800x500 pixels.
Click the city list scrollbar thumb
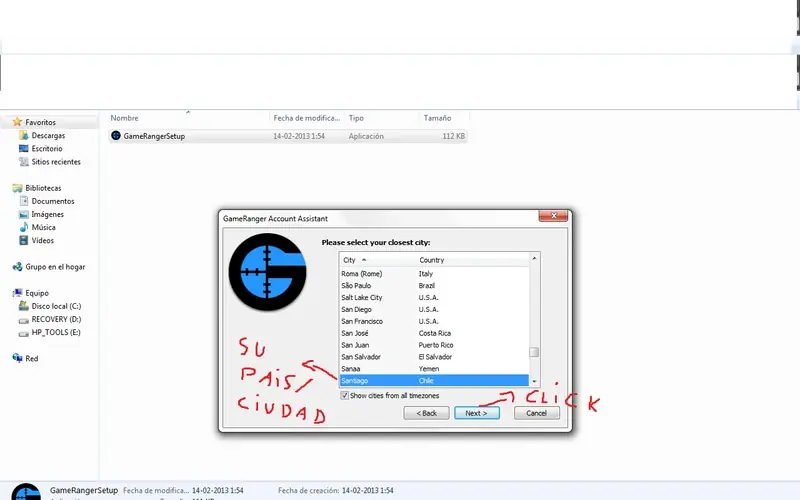pyautogui.click(x=534, y=352)
